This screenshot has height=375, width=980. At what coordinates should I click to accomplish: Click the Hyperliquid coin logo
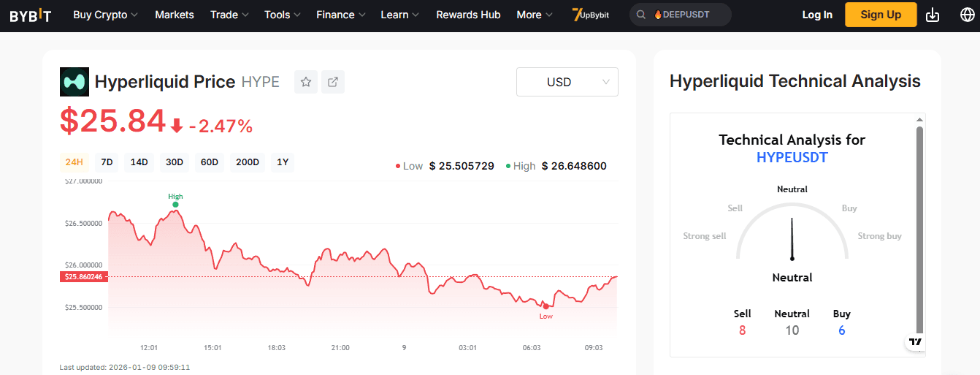click(x=74, y=82)
